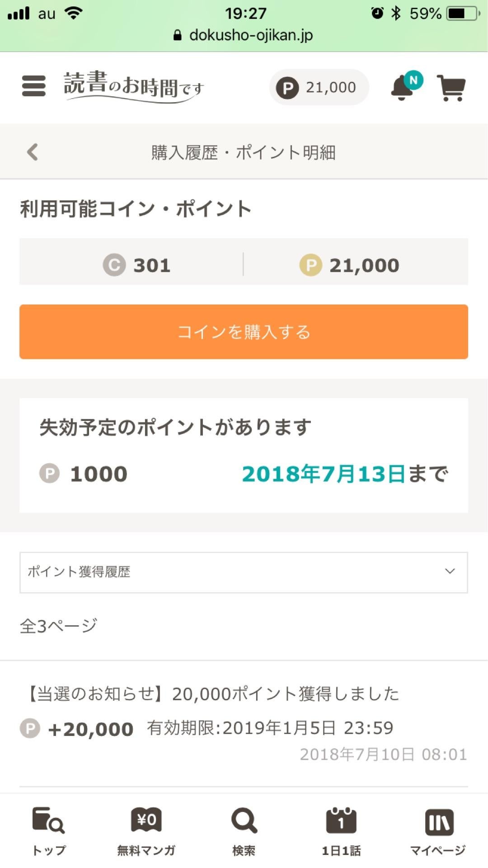This screenshot has height=868, width=488.
Task: Tap the coin balance 301
Action: click(137, 265)
